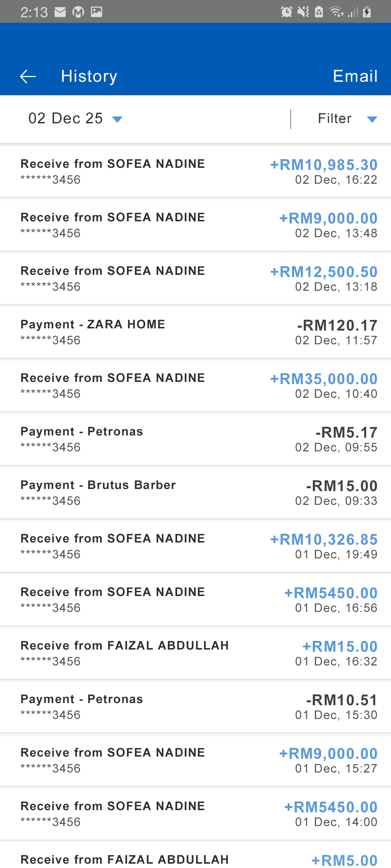Viewport: 391px width, 868px height.
Task: Tap the Wi-Fi signal status icon
Action: pos(336,12)
